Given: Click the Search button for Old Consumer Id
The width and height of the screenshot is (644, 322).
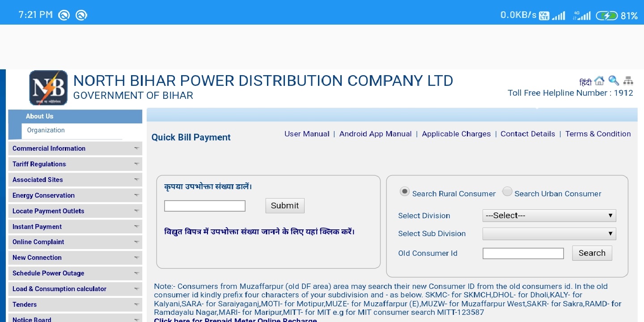Looking at the screenshot, I should pos(592,253).
